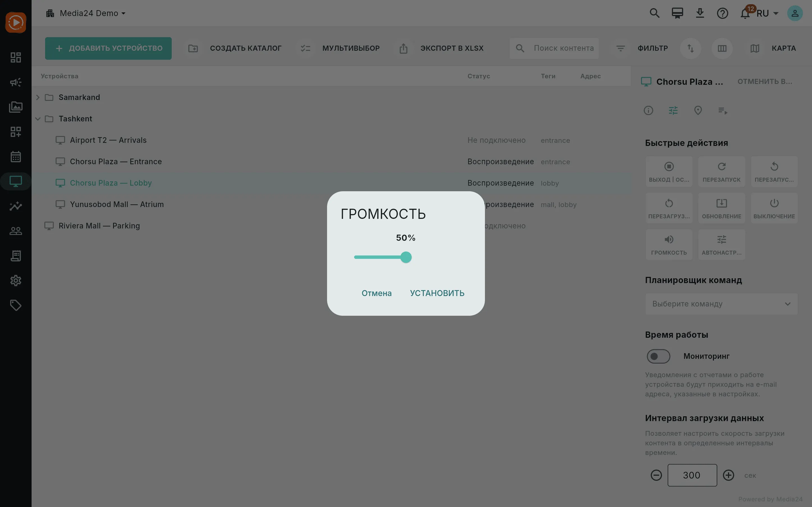The height and width of the screenshot is (507, 812).
Task: Open the calendar schedule icon in sidebar
Action: click(16, 157)
